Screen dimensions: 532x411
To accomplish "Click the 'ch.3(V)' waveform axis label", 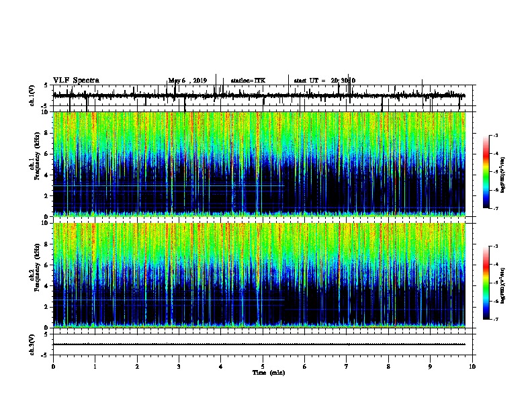I will click(32, 345).
